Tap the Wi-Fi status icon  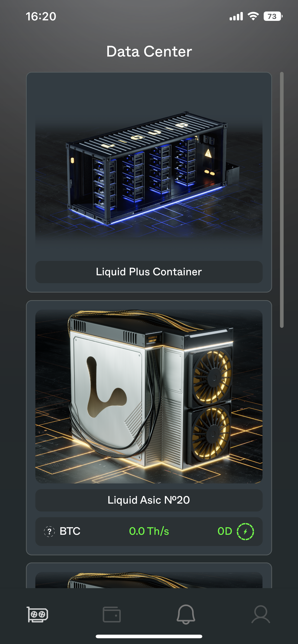point(253,16)
